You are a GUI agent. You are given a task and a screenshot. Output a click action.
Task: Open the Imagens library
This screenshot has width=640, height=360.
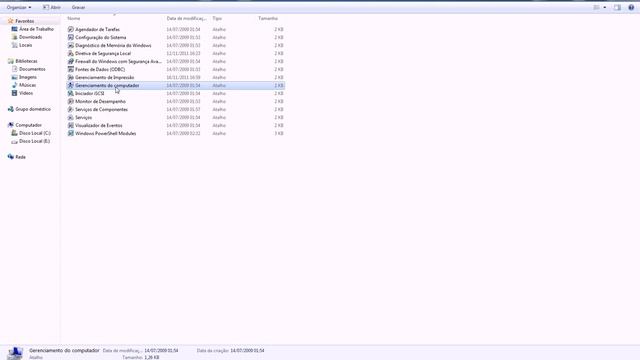tap(28, 77)
